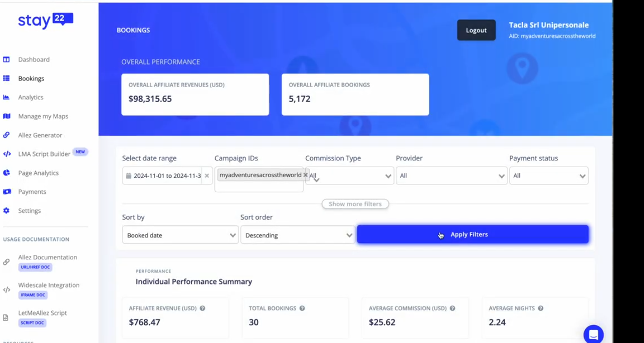
Task: Expand Show more filters
Action: [x=355, y=204]
